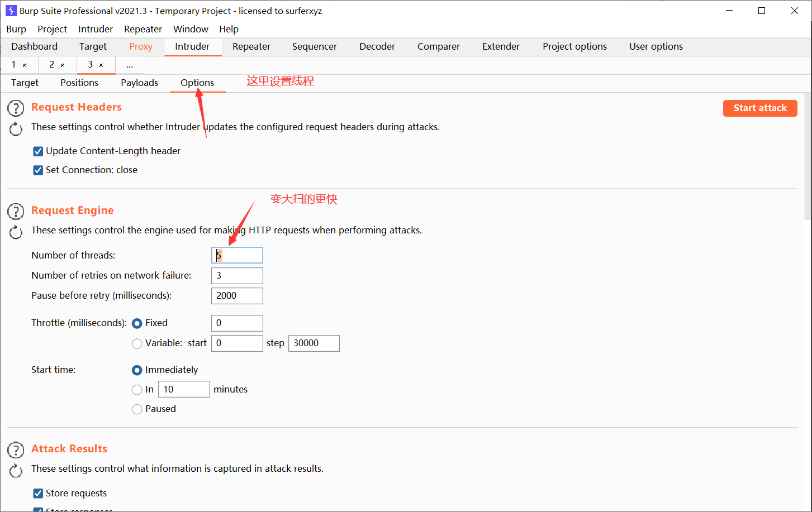Image resolution: width=812 pixels, height=512 pixels.
Task: Select start time 'In minutes' option
Action: pyautogui.click(x=137, y=390)
